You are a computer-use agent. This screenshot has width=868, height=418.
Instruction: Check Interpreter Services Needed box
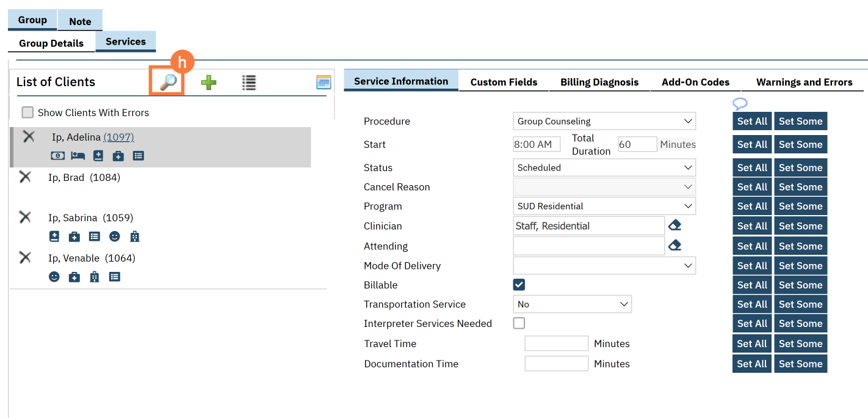519,323
